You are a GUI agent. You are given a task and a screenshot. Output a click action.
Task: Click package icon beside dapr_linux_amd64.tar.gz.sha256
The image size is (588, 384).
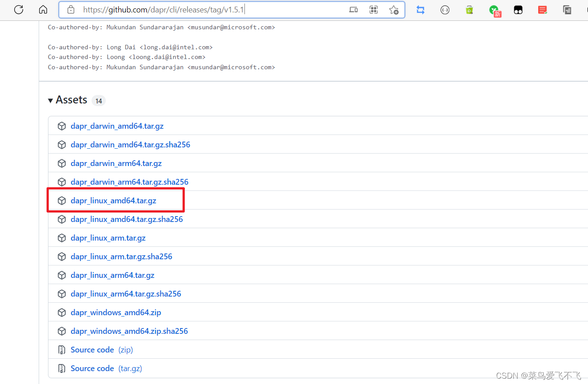(62, 219)
